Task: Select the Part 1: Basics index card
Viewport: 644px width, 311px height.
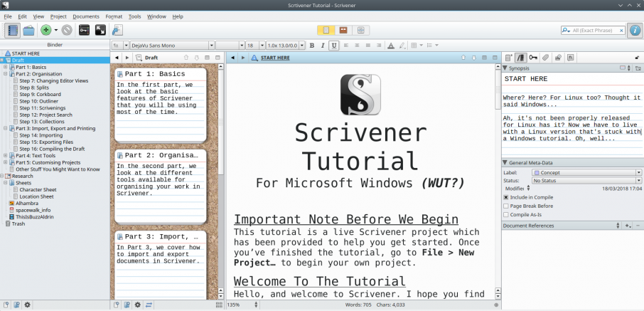Action: [161, 105]
